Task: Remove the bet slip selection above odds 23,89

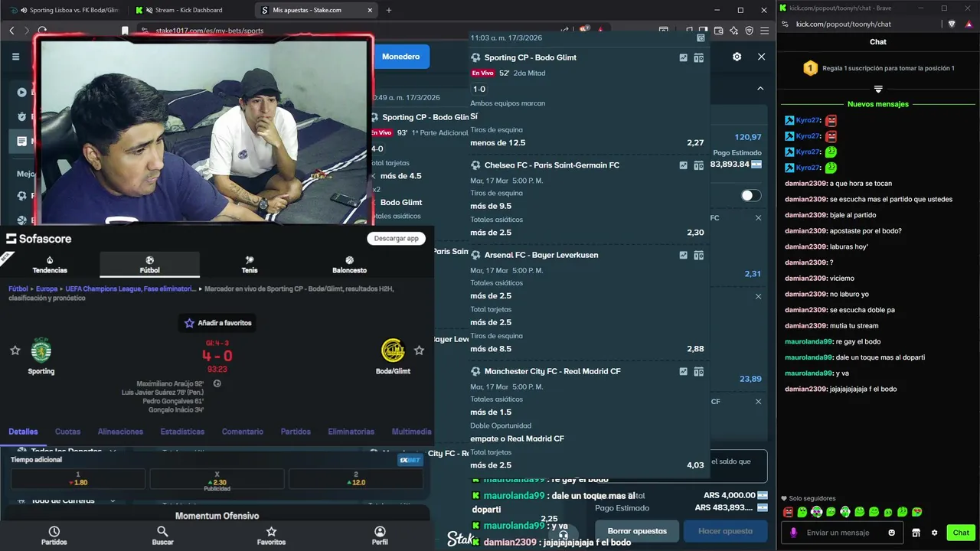Action: 759,296
